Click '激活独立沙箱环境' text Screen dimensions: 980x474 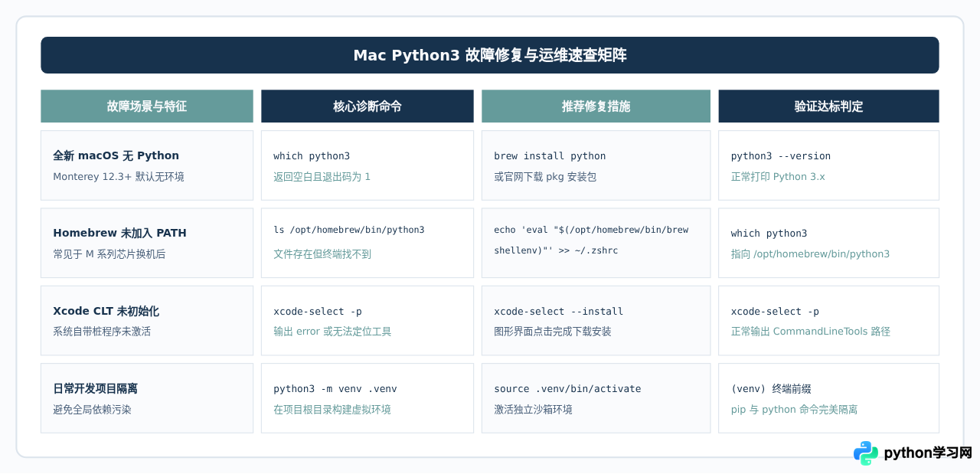533,410
